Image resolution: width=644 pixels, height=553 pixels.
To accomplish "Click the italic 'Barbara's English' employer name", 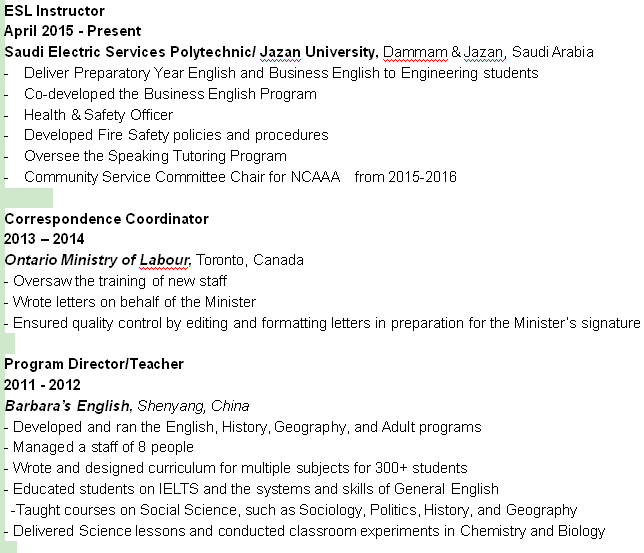I will 68,406.
